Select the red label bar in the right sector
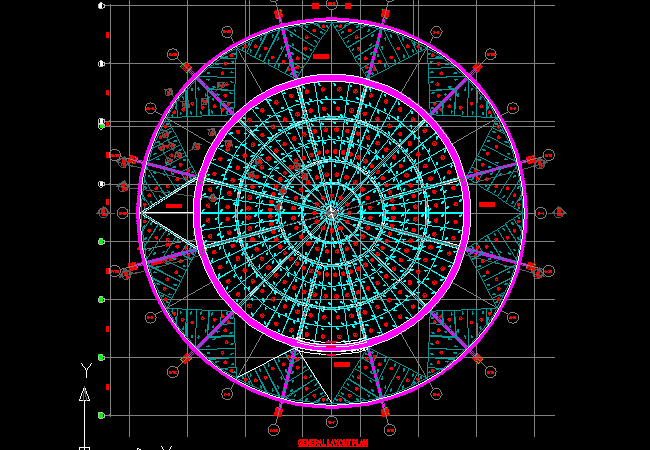The width and height of the screenshot is (650, 450). 487,204
